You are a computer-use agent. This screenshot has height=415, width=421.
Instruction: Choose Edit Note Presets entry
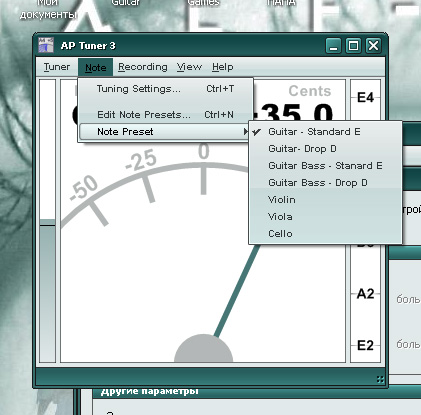166,115
